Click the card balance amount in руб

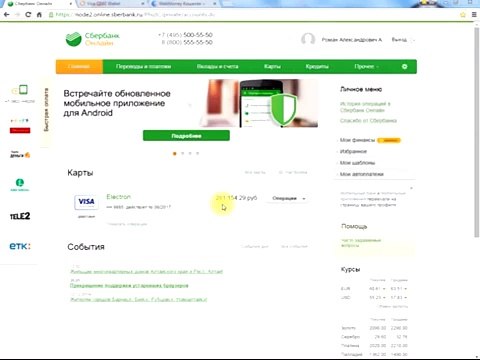point(236,198)
